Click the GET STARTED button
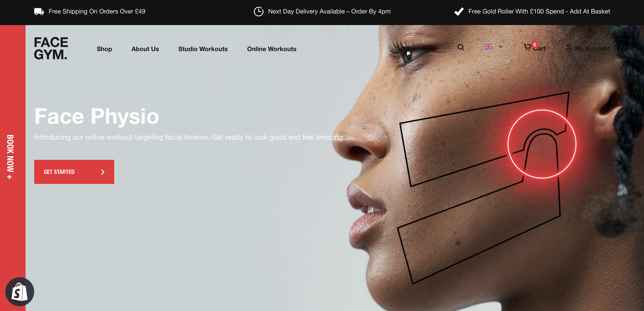This screenshot has width=644, height=311. click(74, 172)
